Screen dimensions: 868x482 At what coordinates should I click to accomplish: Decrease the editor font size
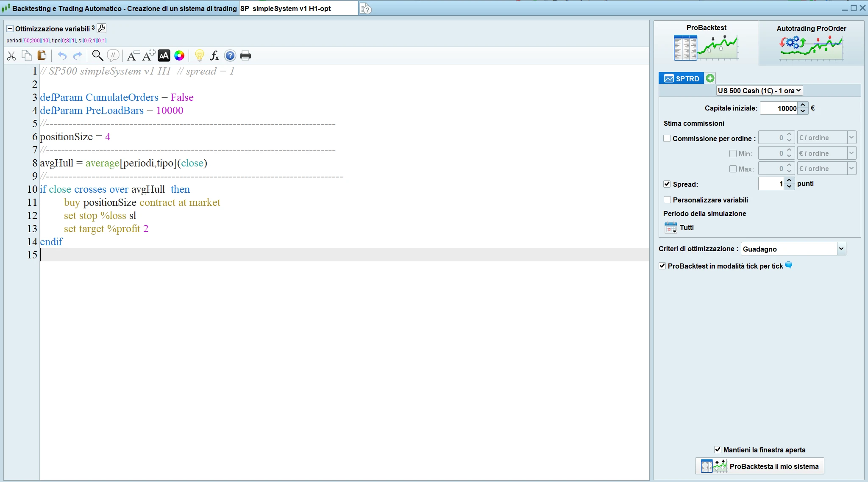[x=133, y=55]
